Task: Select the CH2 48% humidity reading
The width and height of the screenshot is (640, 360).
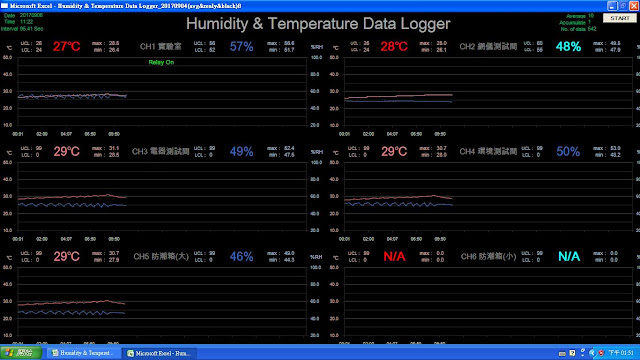Action: click(x=568, y=47)
